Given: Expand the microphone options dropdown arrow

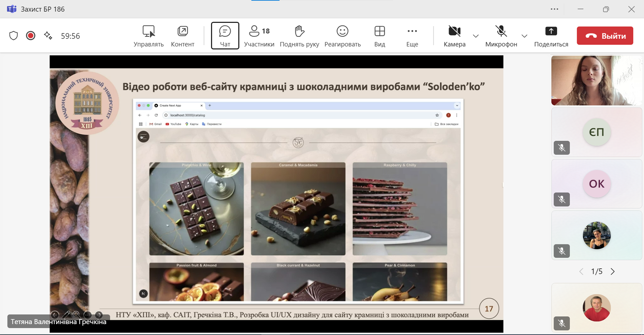Looking at the screenshot, I should (524, 36).
